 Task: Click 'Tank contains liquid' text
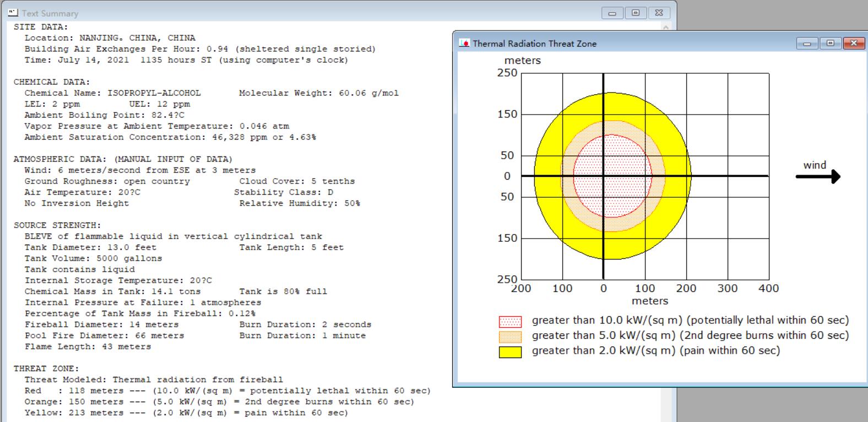point(79,269)
